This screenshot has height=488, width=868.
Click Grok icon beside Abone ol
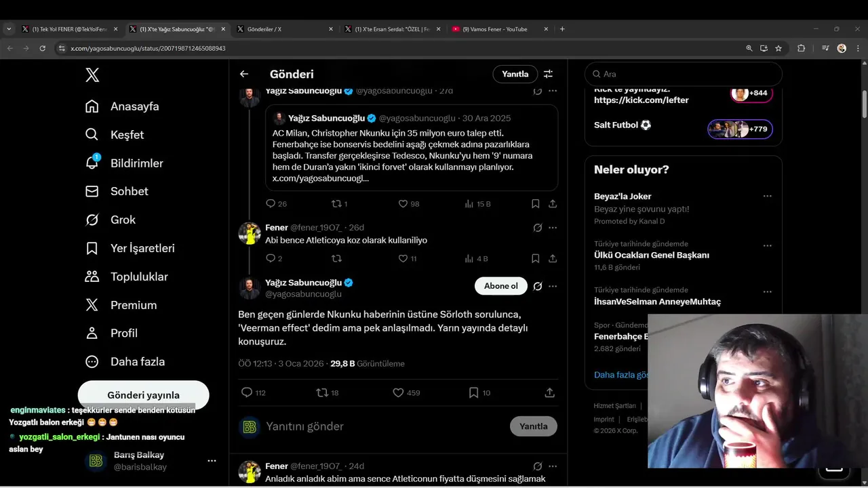[537, 286]
